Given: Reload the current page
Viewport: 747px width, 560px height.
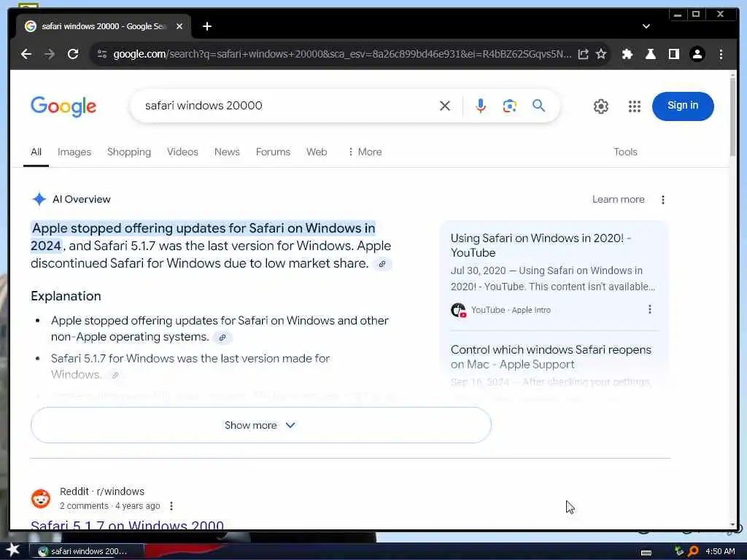Looking at the screenshot, I should [x=73, y=54].
